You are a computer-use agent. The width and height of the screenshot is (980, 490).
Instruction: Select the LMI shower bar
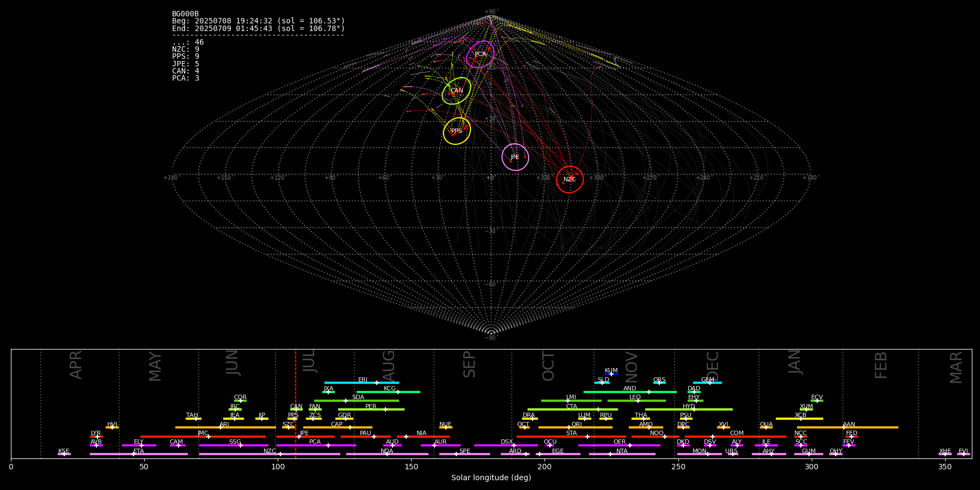coord(571,401)
